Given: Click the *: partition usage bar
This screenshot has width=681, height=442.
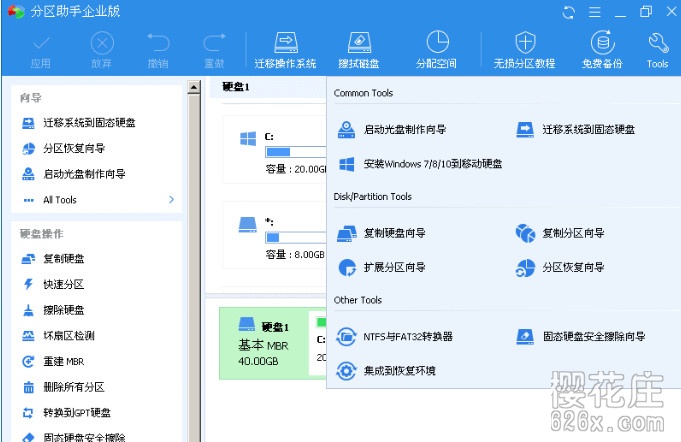Looking at the screenshot, I should [295, 237].
